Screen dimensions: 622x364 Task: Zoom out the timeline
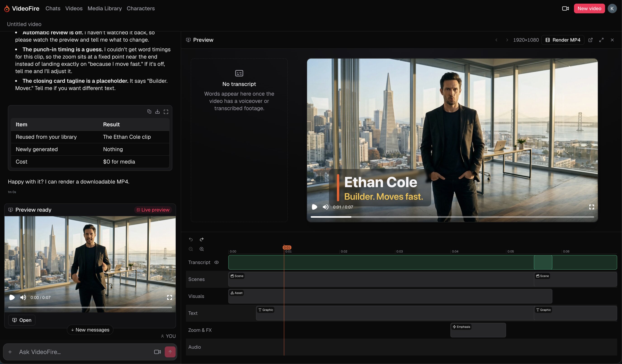click(x=191, y=249)
